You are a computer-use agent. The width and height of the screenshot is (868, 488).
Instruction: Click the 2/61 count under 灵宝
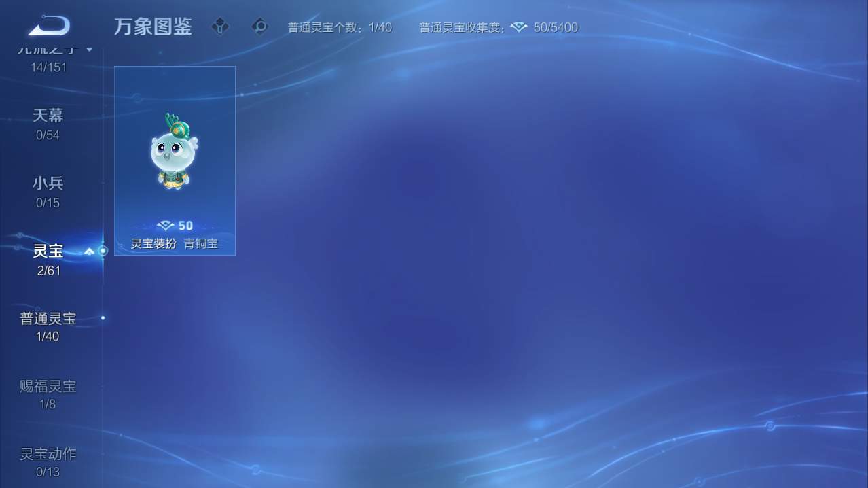48,271
